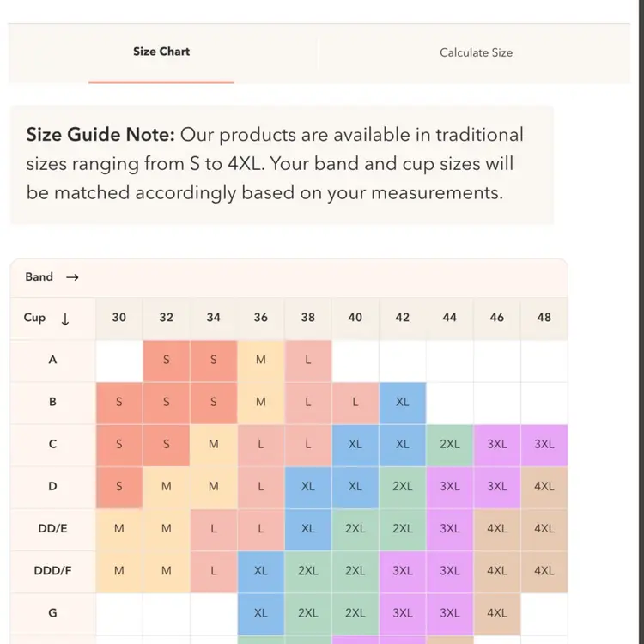The image size is (644, 644).
Task: Click the Size Guide Note text
Action: point(275,164)
